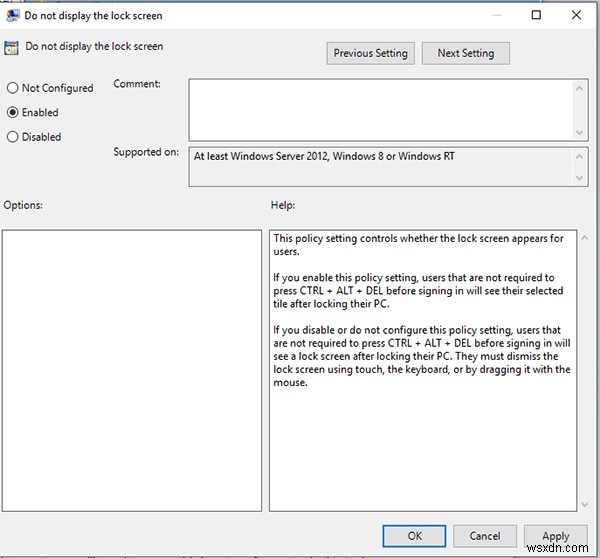Jump to the Next Setting
The width and height of the screenshot is (600, 558).
[x=465, y=53]
